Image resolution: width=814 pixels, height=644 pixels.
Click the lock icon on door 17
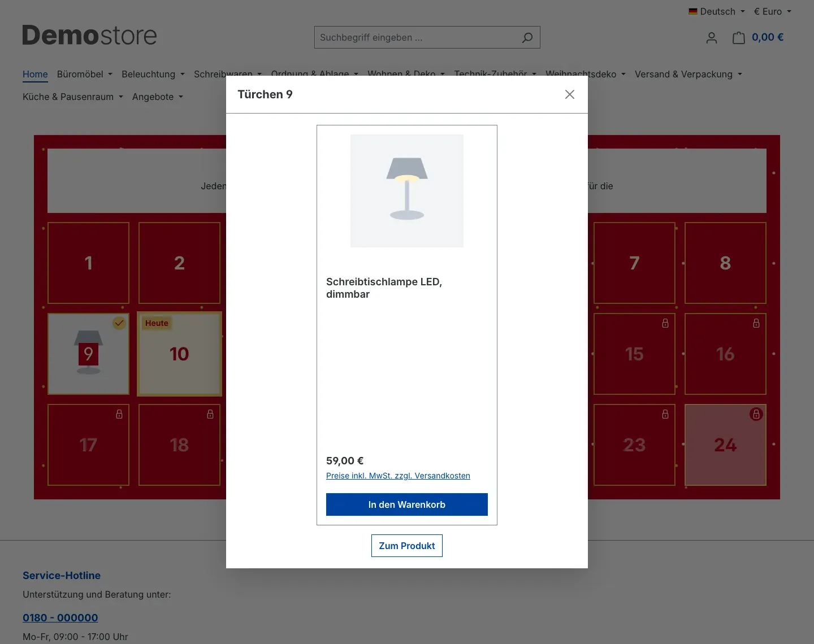119,414
